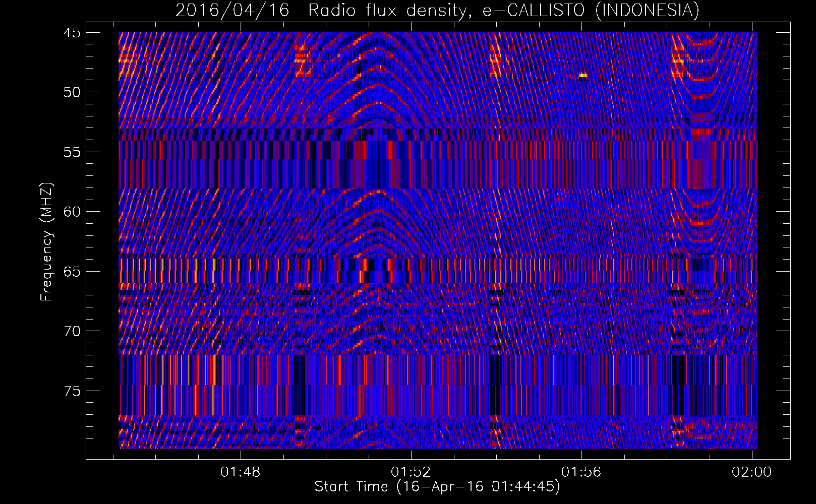Click the 'Frequency (MHZ)' axis label

coord(46,242)
